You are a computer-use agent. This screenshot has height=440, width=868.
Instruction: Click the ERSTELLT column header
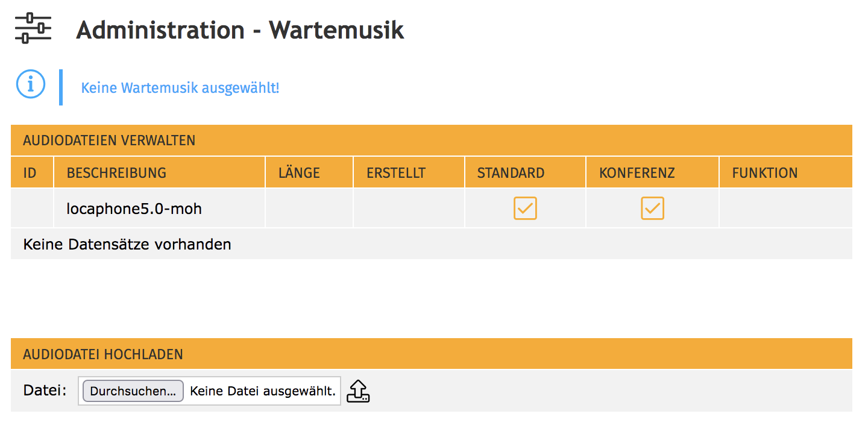pos(396,173)
